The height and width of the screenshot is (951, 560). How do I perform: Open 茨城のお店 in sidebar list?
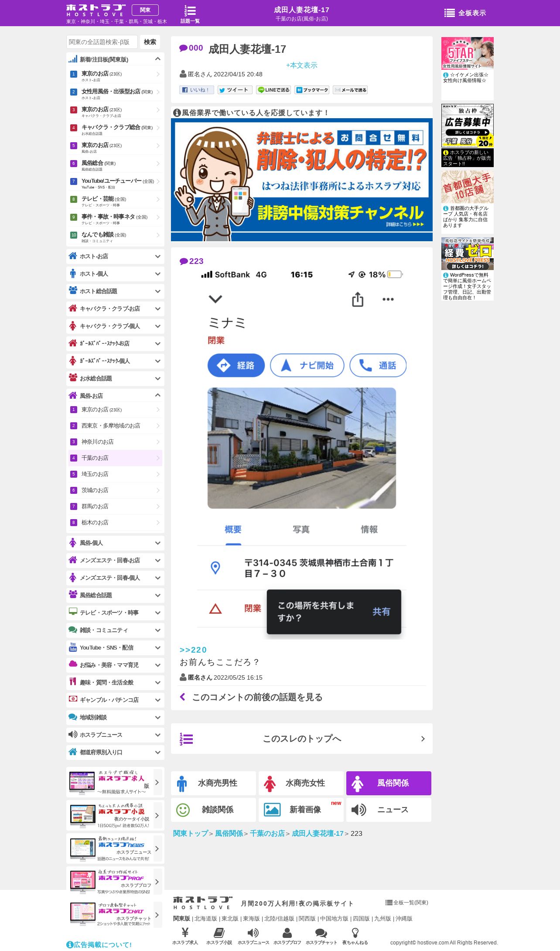pos(115,490)
